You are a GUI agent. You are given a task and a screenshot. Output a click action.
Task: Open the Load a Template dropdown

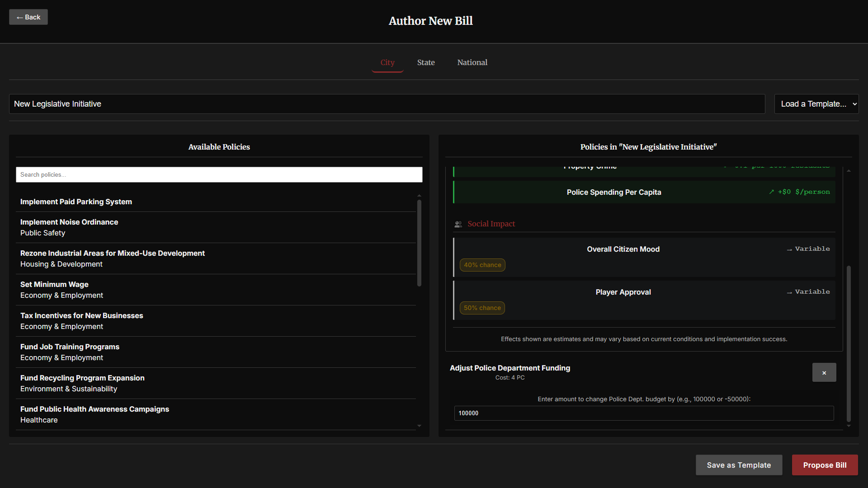[816, 104]
